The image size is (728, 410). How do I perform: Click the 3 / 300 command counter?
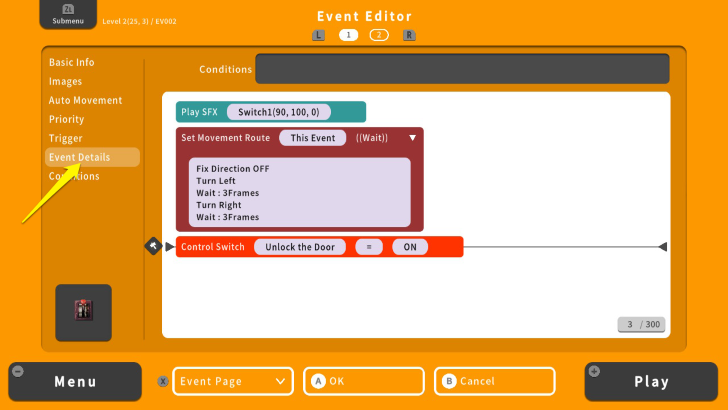coord(641,325)
